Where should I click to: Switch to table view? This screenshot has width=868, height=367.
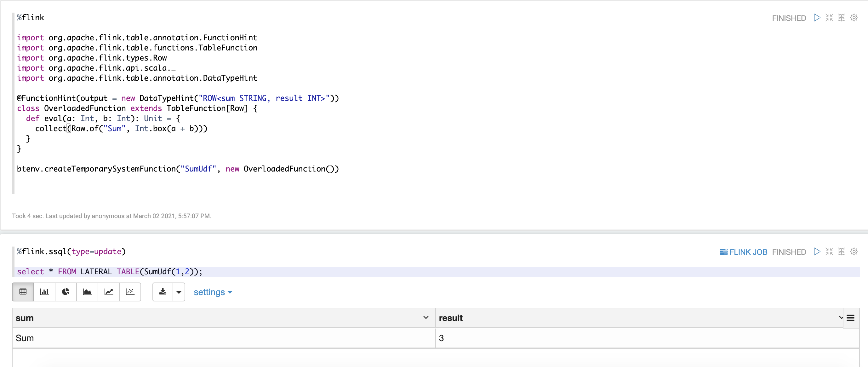[23, 292]
